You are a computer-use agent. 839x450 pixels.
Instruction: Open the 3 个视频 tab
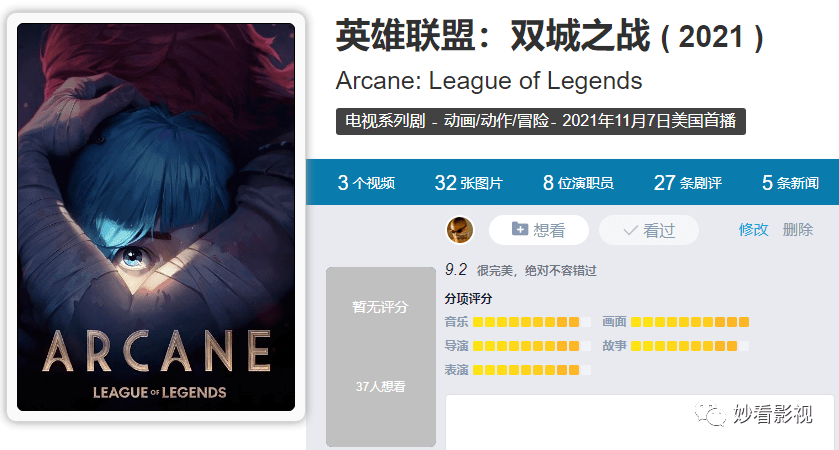(x=366, y=183)
